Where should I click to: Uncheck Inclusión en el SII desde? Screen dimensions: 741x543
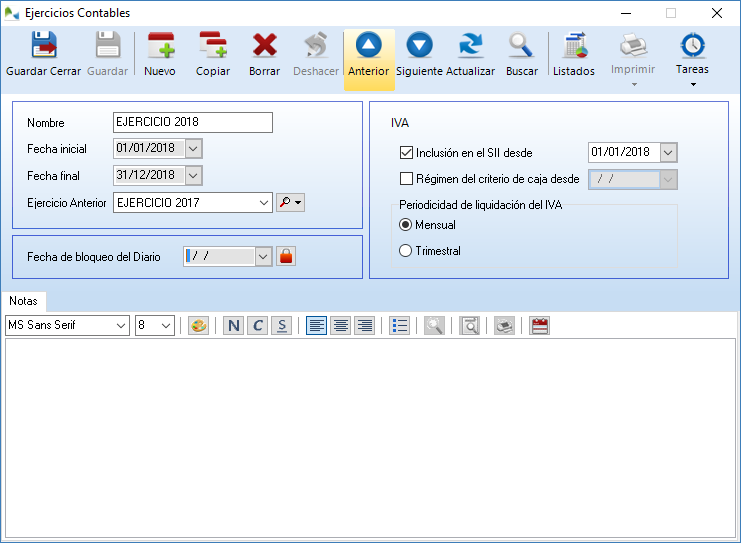point(406,152)
